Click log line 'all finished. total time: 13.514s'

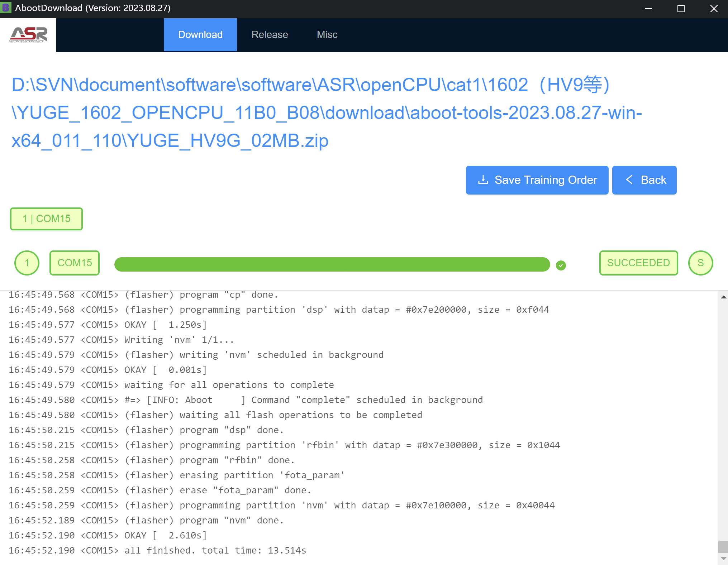tap(157, 550)
